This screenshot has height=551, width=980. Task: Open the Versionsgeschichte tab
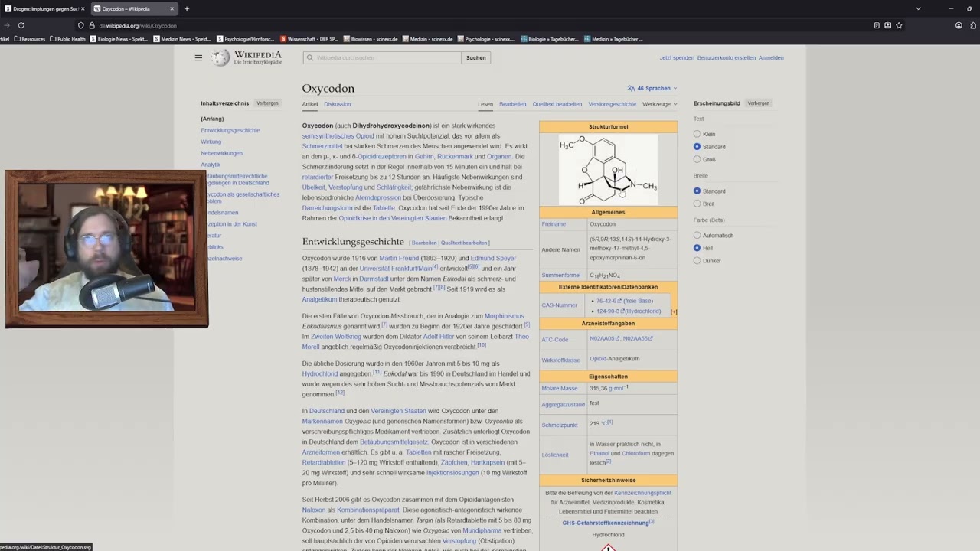point(612,104)
